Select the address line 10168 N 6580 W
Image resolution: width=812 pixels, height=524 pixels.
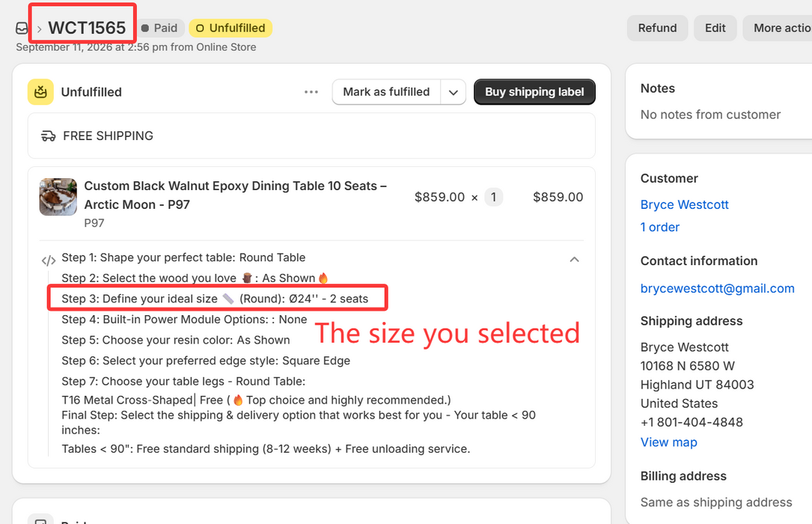tap(687, 366)
